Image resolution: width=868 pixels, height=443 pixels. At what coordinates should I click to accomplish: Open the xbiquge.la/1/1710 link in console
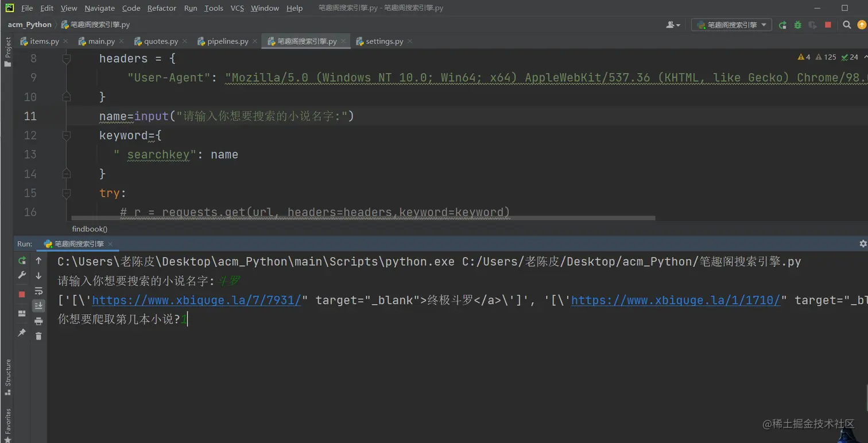676,300
